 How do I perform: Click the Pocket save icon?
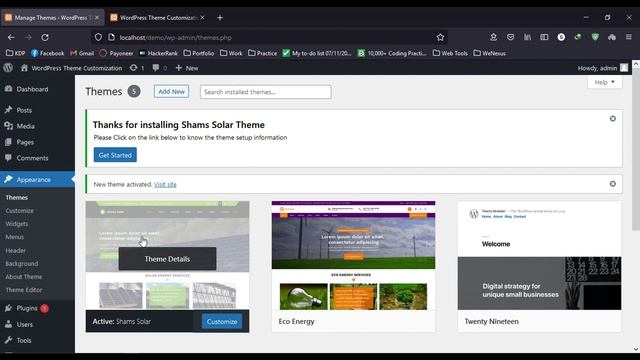510,37
